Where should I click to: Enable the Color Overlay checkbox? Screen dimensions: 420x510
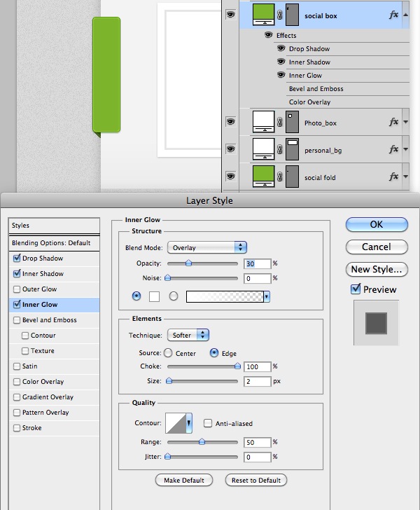click(x=17, y=382)
